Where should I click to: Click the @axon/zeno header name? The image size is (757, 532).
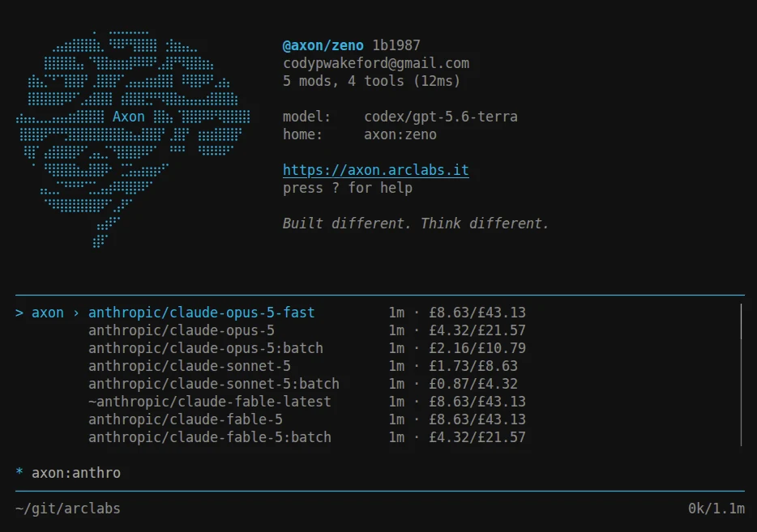click(323, 45)
